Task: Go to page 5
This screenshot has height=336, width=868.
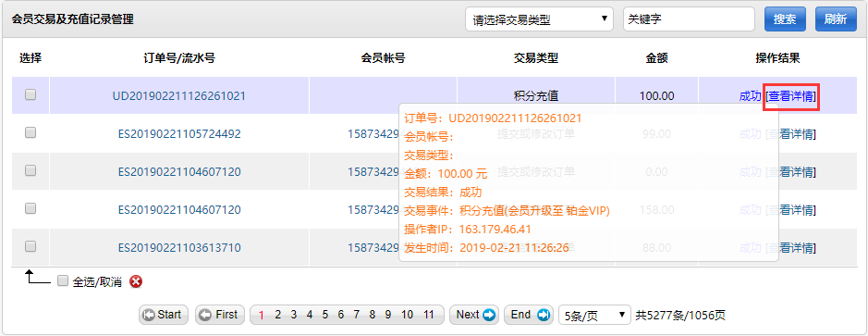Action: point(325,315)
